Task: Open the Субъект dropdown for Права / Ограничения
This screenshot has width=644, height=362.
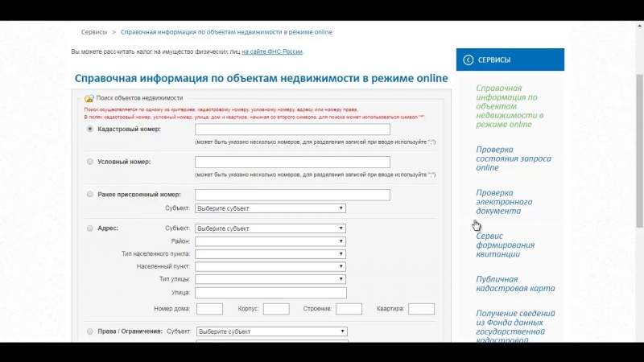Action: pos(272,331)
